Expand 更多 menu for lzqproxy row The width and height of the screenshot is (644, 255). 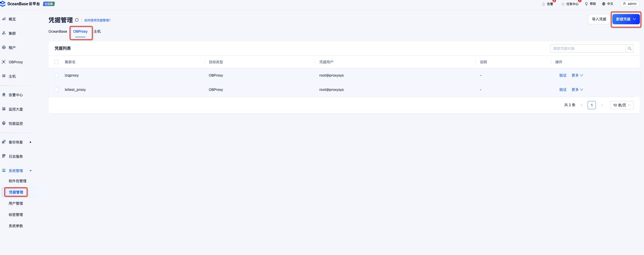(x=577, y=75)
